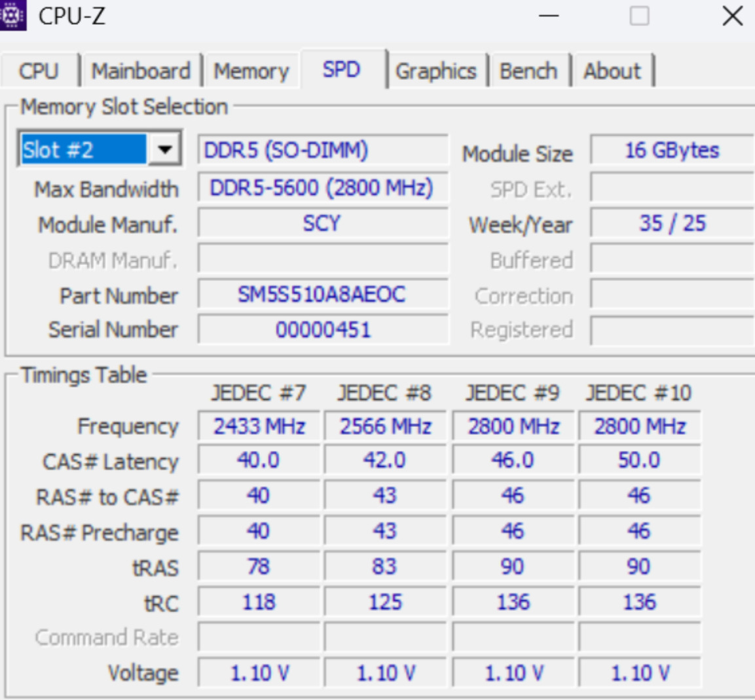Click the JEDEC #7 column header
This screenshot has height=700, width=755.
tap(259, 393)
